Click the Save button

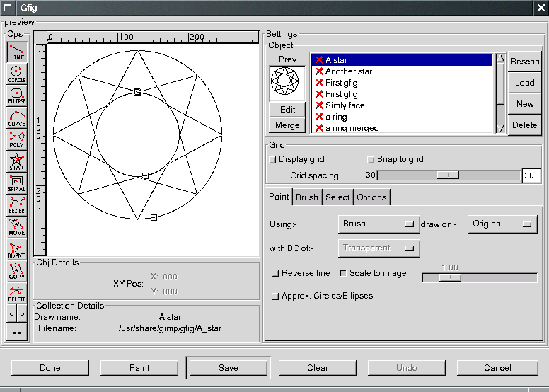pyautogui.click(x=228, y=368)
